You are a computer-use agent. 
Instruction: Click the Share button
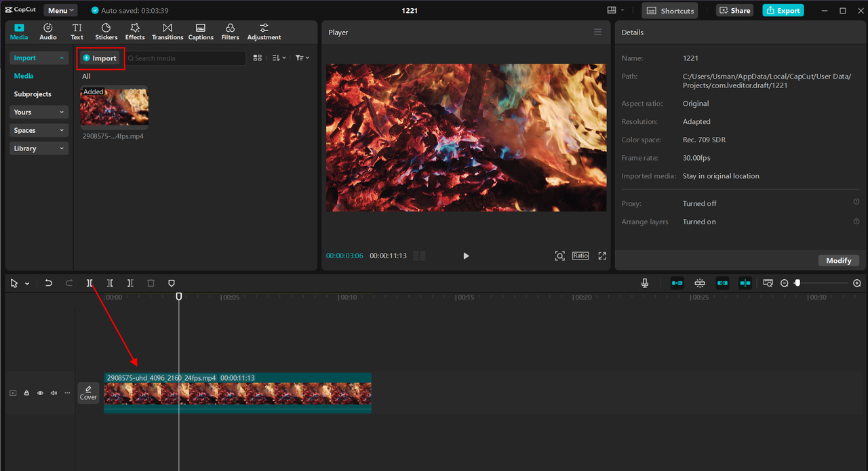[735, 11]
